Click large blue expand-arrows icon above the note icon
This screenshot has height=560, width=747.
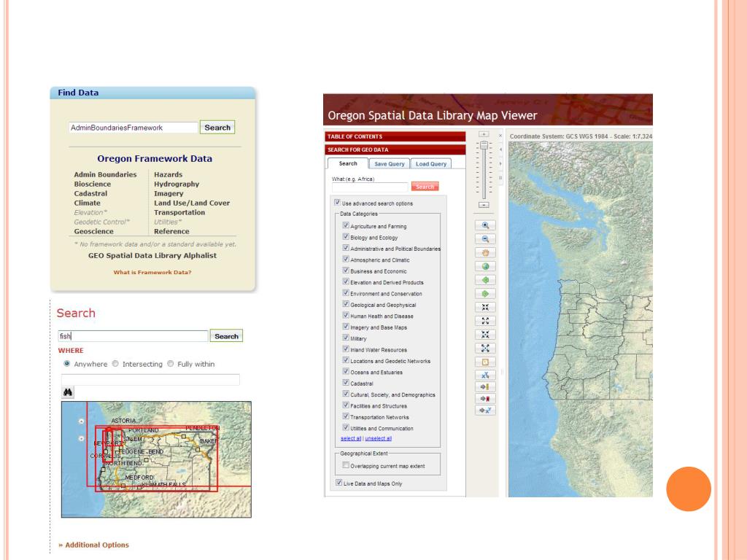tap(485, 349)
